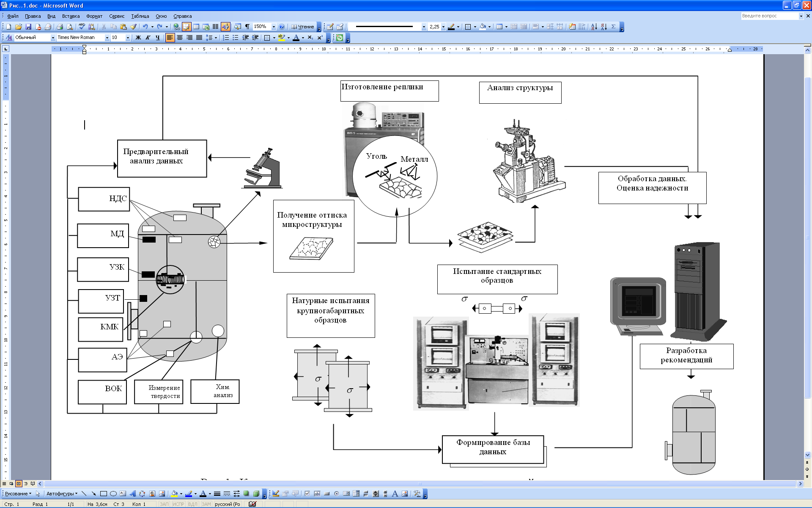
Task: Open the font size 10 dropdown
Action: [x=128, y=38]
